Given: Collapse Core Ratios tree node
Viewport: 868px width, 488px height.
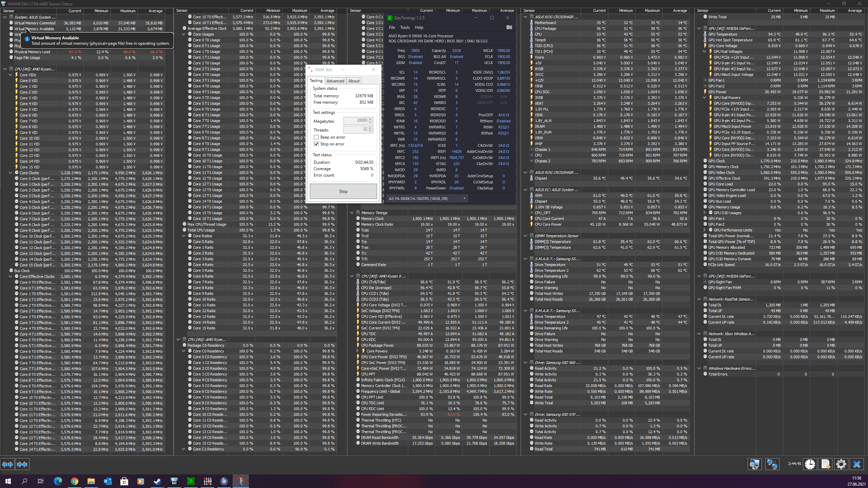Looking at the screenshot, I should [x=183, y=236].
